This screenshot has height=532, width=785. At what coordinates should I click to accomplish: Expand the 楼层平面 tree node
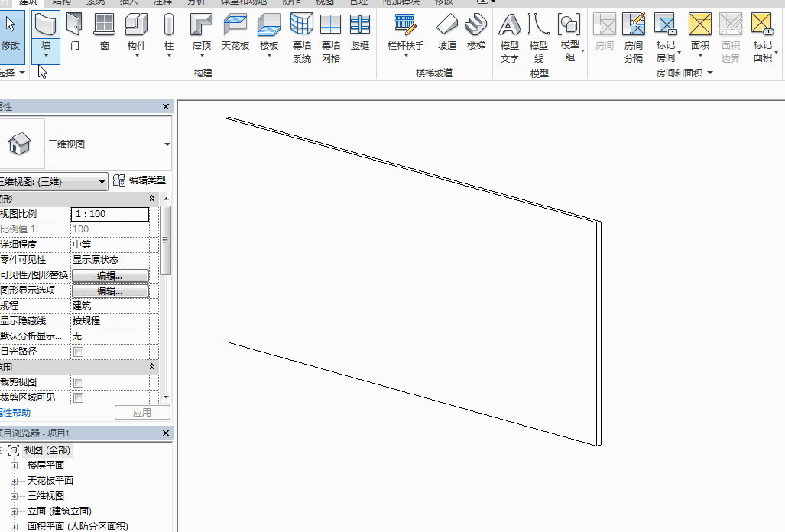point(14,465)
